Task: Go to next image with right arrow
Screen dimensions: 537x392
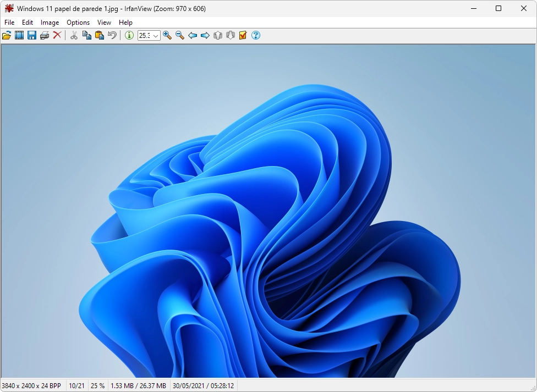Action: [205, 35]
